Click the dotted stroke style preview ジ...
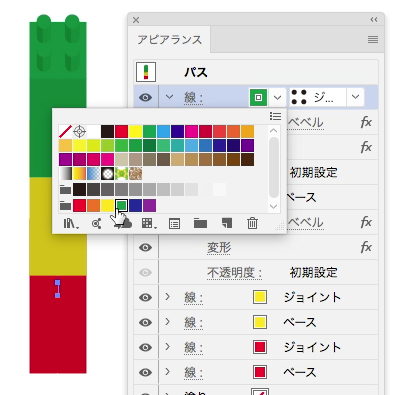Viewport: 408px width, 395px height. [x=318, y=97]
